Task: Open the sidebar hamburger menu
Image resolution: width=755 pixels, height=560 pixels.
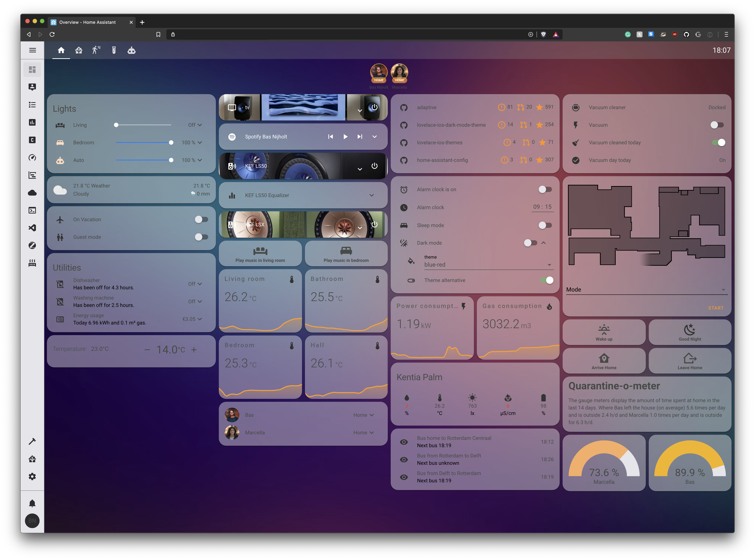Action: pyautogui.click(x=33, y=50)
